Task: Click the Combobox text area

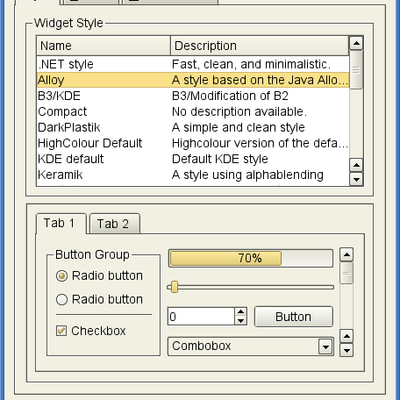Action: point(243,346)
